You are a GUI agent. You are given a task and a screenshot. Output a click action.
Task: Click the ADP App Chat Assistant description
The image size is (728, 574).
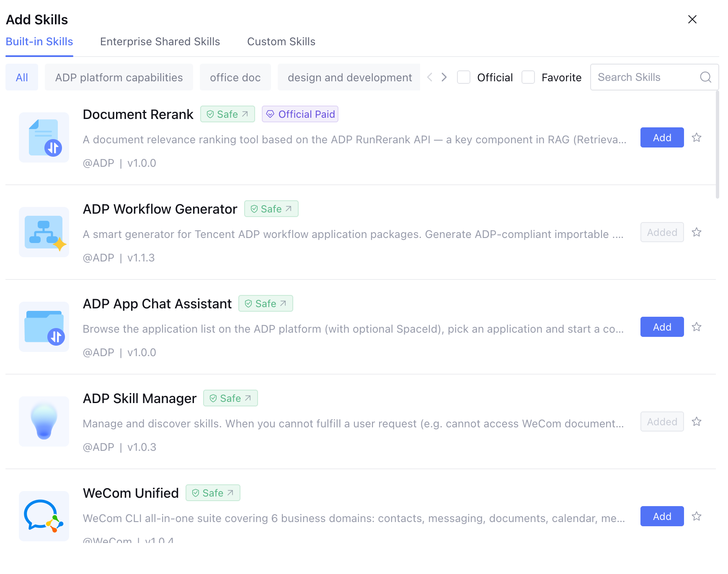pyautogui.click(x=353, y=329)
